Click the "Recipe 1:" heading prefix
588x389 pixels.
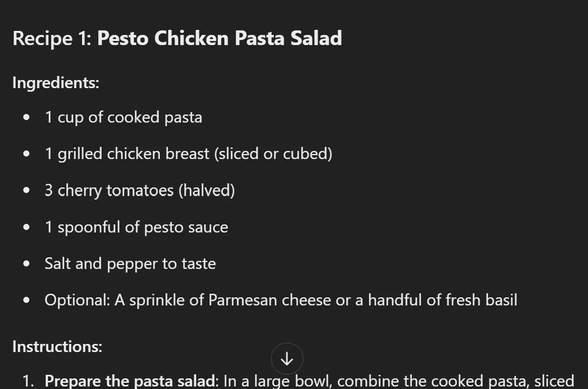tap(52, 38)
